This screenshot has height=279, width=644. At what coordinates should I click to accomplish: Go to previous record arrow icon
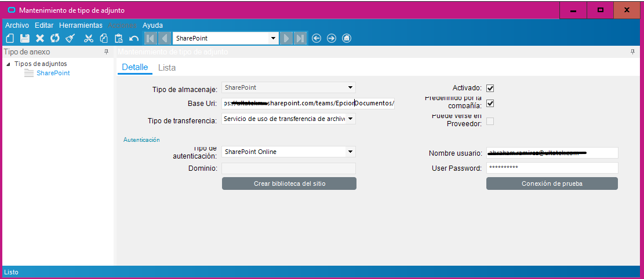click(x=164, y=39)
